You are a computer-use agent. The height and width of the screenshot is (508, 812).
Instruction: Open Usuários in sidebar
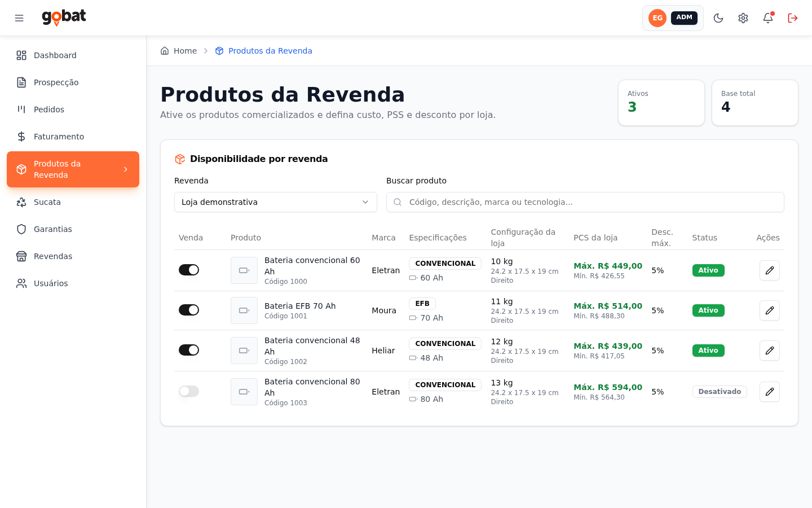point(73,283)
